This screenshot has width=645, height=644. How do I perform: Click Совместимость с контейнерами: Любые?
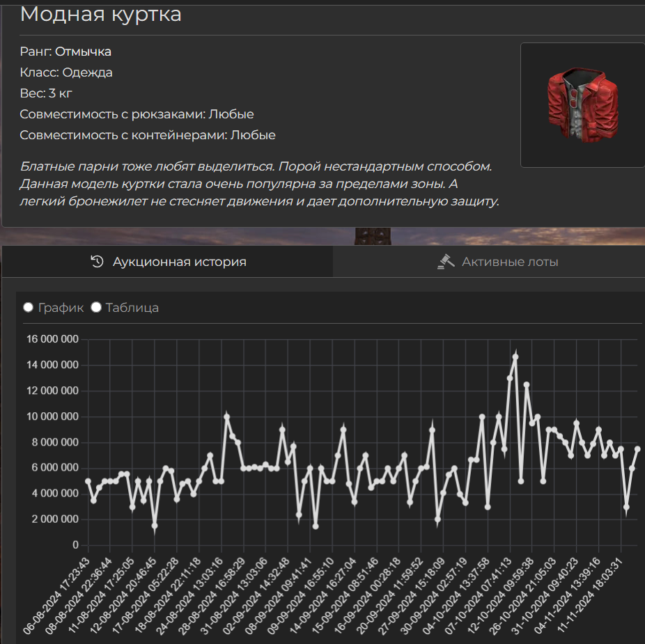148,135
